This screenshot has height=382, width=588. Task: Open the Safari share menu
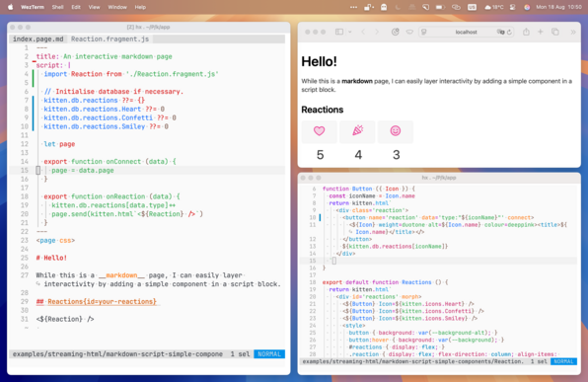click(x=526, y=32)
